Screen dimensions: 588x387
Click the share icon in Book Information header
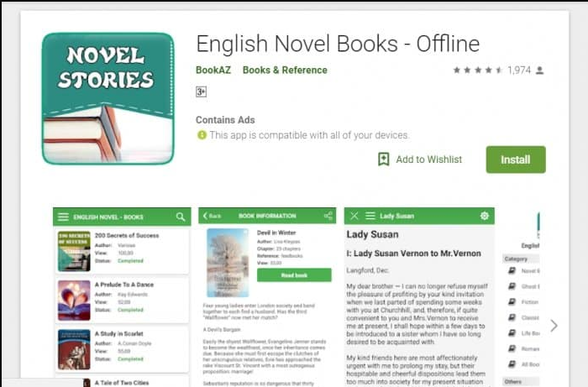(x=328, y=216)
